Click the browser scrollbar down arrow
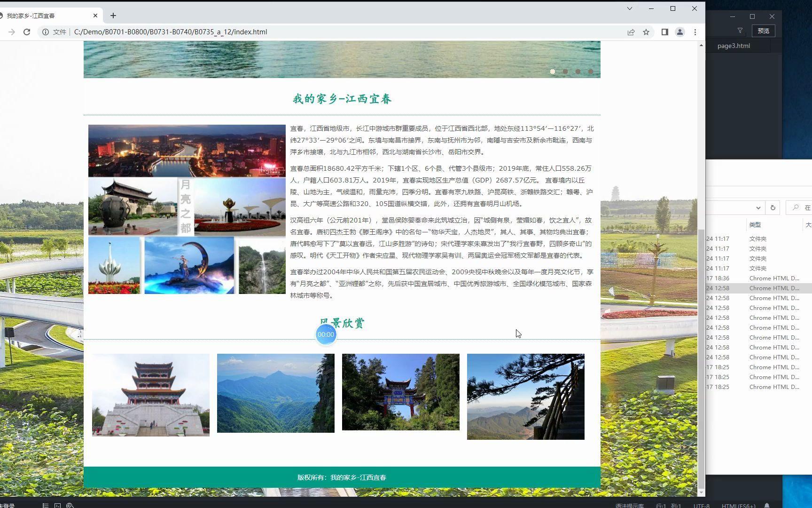812x508 pixels. click(701, 492)
